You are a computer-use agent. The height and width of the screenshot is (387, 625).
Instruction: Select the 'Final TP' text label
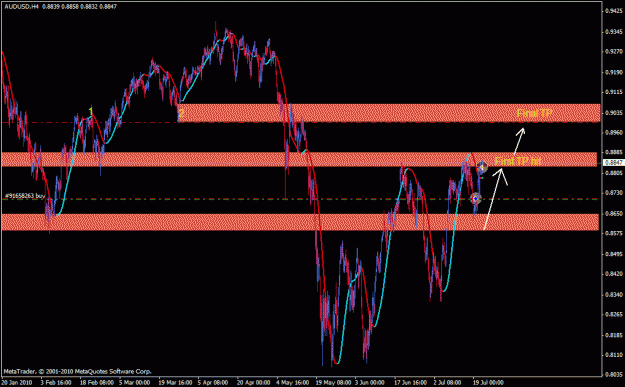click(x=535, y=113)
